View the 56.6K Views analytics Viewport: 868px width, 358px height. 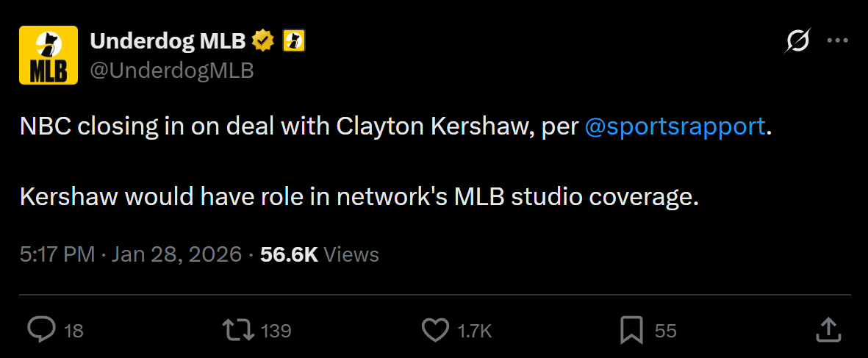click(x=320, y=254)
